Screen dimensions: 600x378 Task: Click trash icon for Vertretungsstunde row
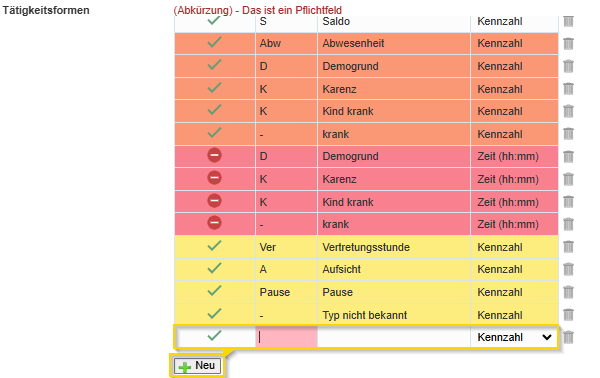click(x=568, y=247)
